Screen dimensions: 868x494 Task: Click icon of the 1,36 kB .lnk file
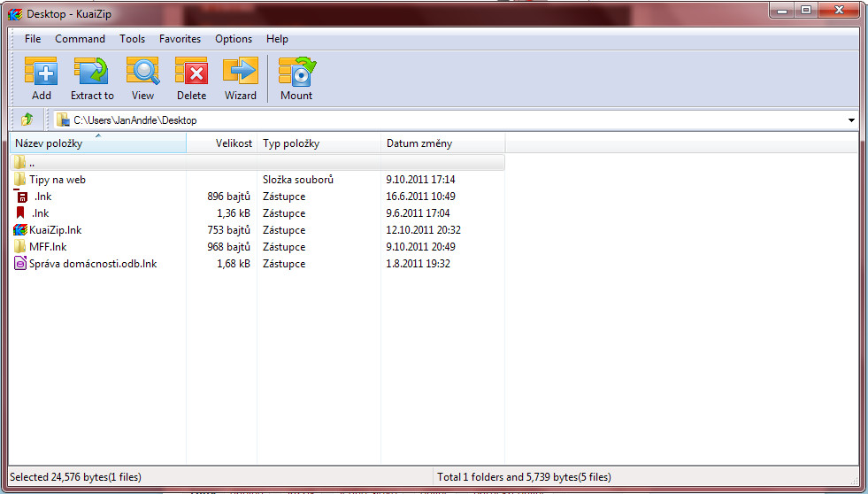coord(20,212)
